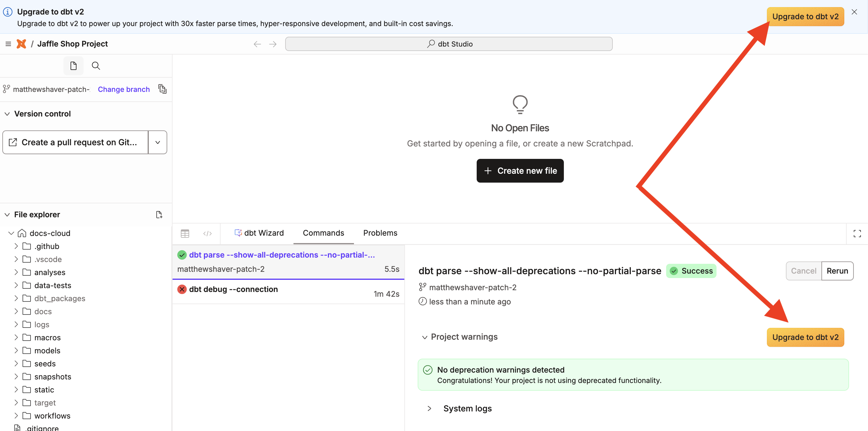This screenshot has width=868, height=431.
Task: Select the seeds folder
Action: coord(45,364)
